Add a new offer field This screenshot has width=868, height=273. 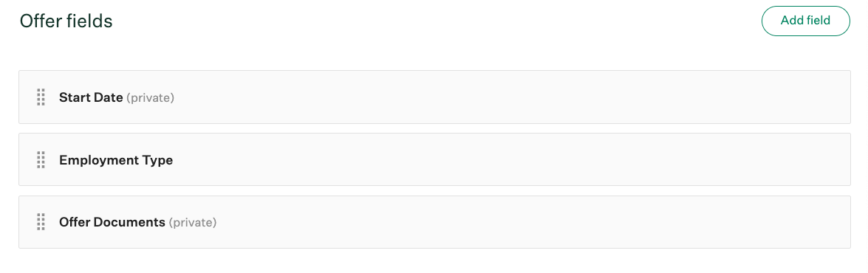[x=805, y=21]
